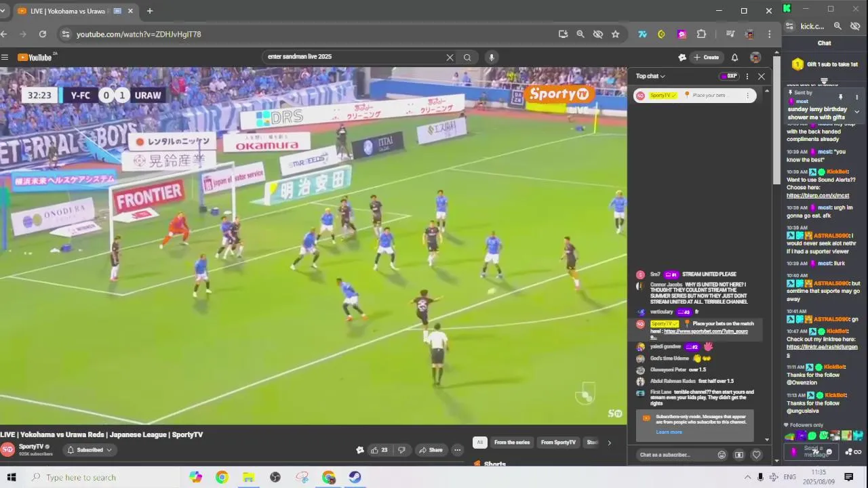Open the site information icon in the address bar

click(x=65, y=34)
